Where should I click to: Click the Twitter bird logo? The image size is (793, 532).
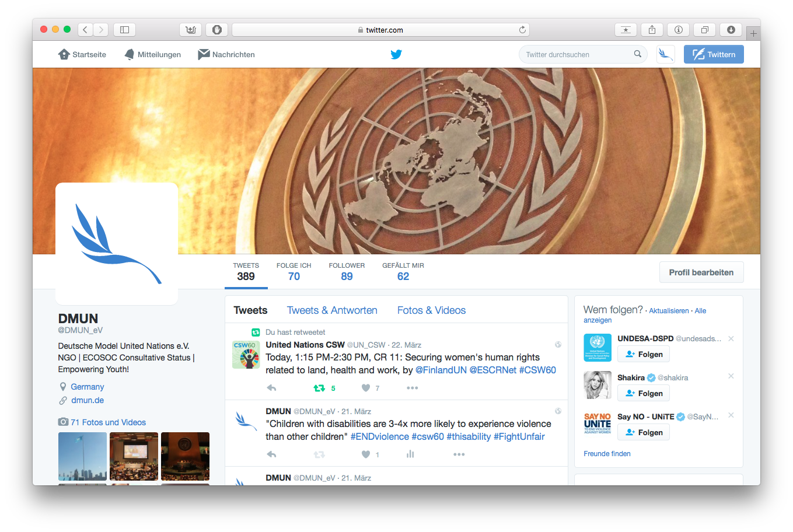click(x=396, y=54)
